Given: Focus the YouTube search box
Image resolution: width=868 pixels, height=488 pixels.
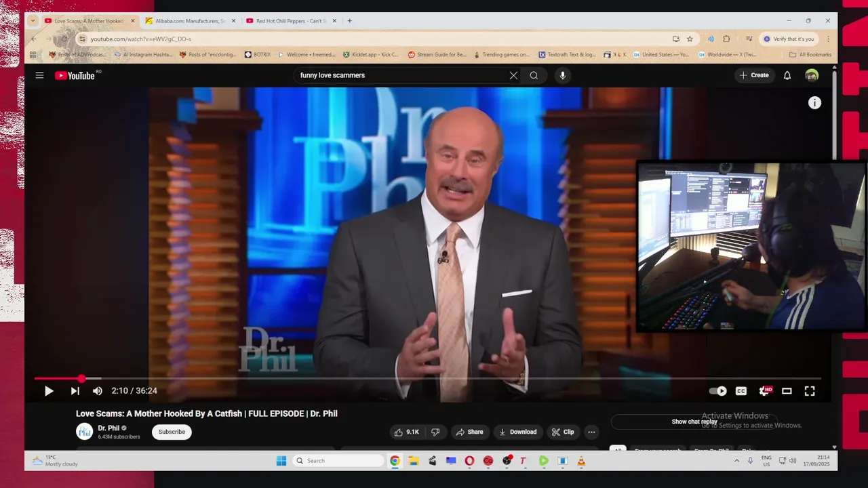Looking at the screenshot, I should pos(402,75).
